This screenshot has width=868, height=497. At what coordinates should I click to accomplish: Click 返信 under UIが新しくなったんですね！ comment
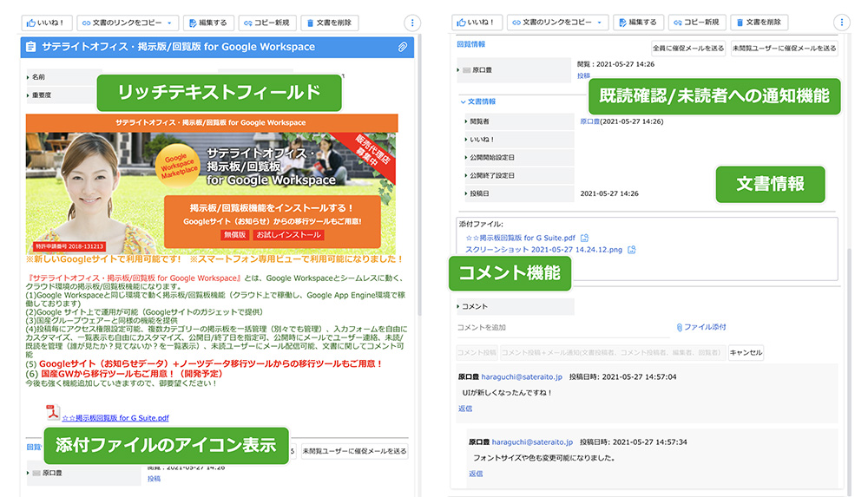click(465, 409)
